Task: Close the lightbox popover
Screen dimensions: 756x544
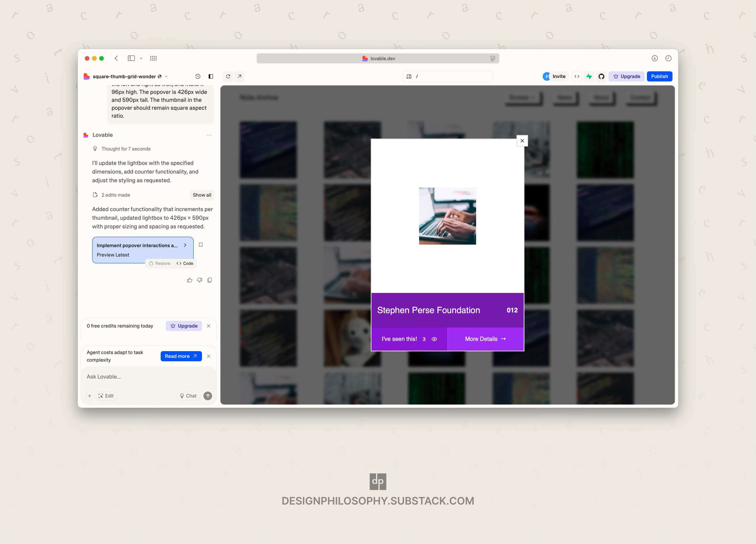Action: point(522,141)
